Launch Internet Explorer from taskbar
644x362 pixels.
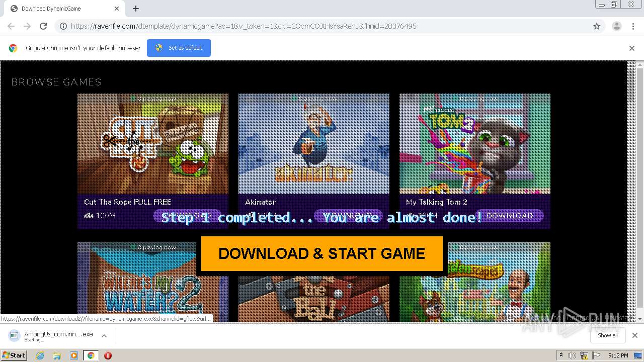click(x=40, y=355)
